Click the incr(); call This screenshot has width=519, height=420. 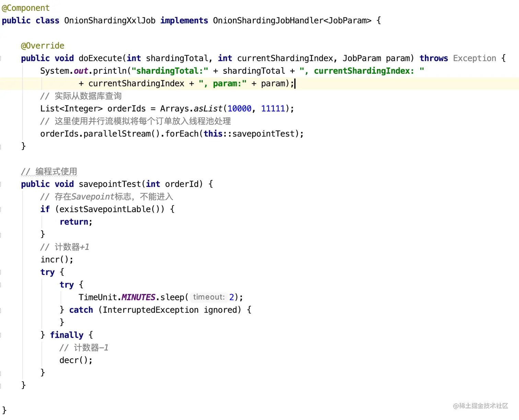[57, 260]
